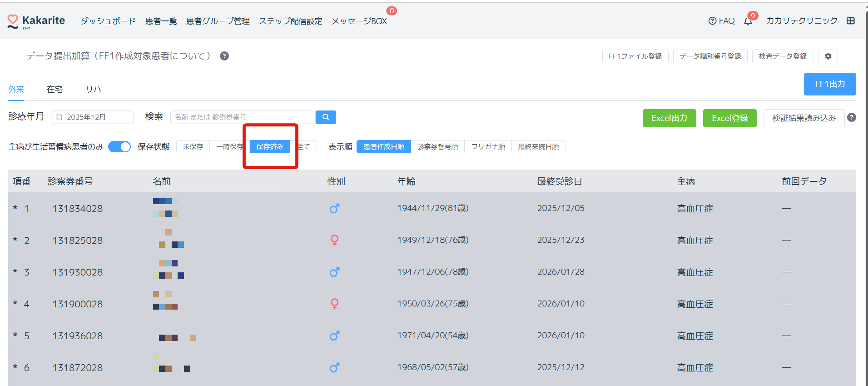Open the grid menu icon beside clinic name
868x386 pixels.
(x=851, y=21)
